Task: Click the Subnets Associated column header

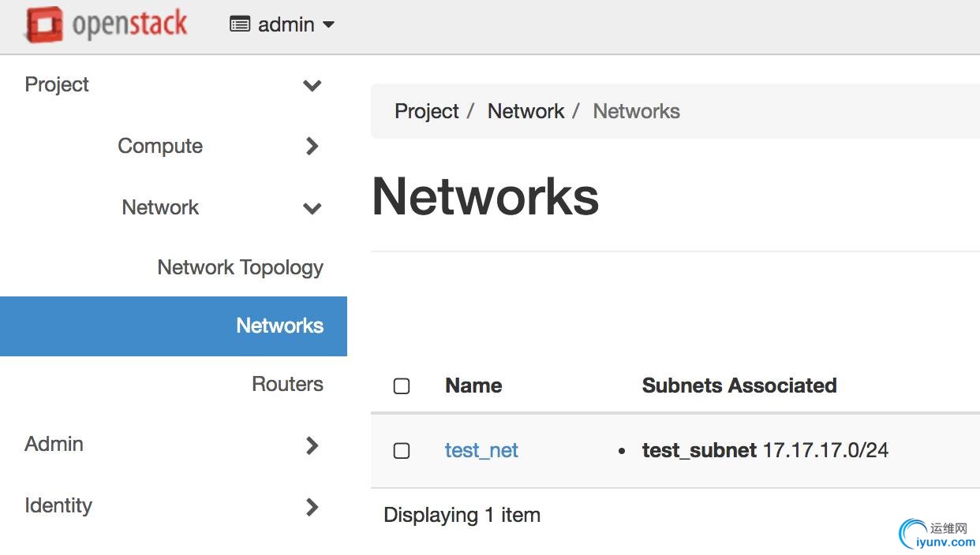Action: tap(739, 386)
